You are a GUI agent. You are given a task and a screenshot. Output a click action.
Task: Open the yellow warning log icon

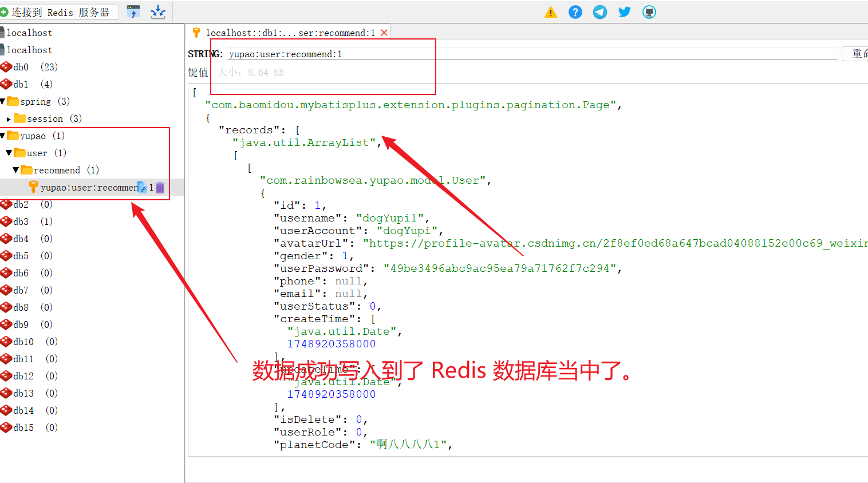[x=550, y=12]
